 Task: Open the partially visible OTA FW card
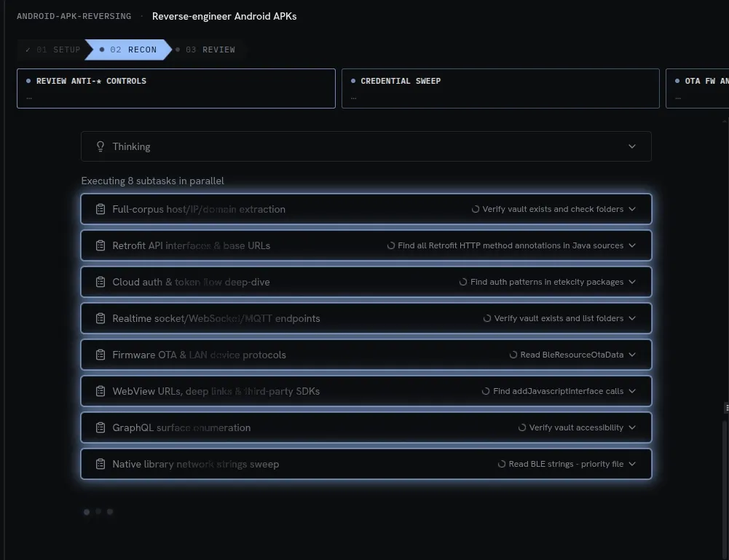coord(698,88)
